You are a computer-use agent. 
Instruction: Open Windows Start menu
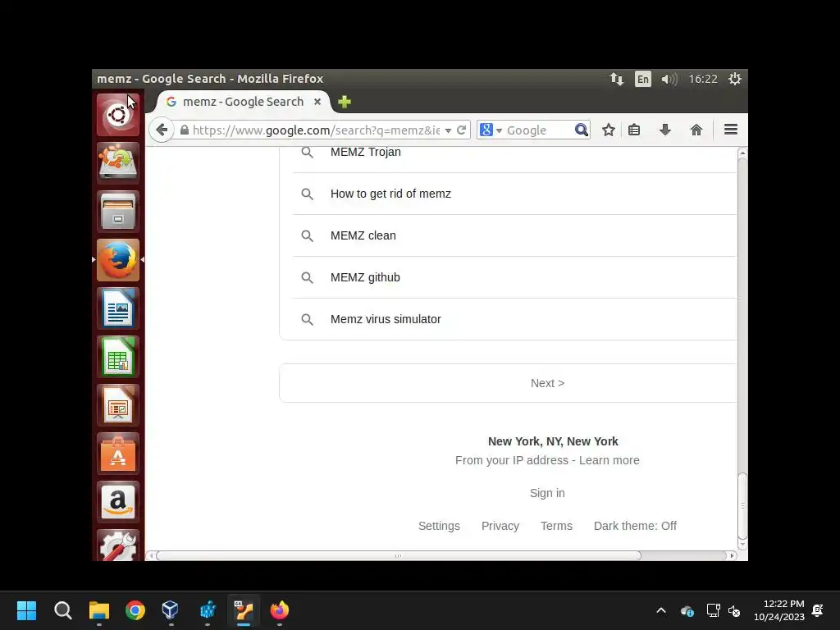(26, 610)
